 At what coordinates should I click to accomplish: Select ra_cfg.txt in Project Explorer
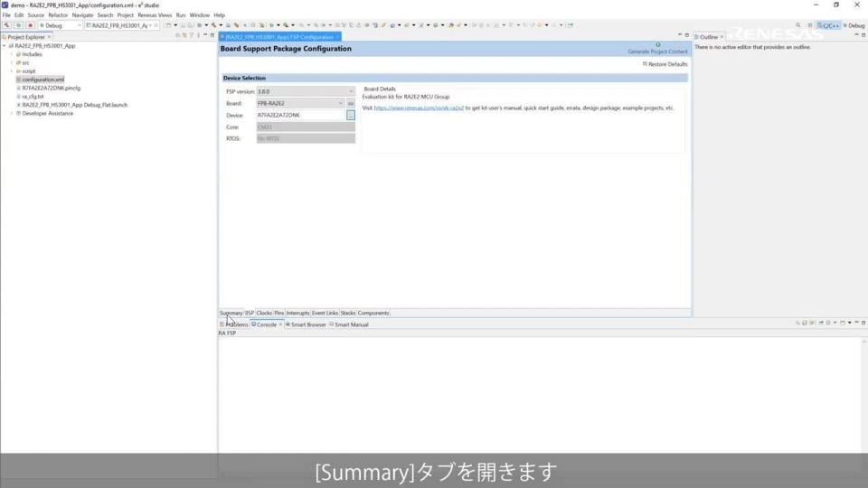[33, 96]
